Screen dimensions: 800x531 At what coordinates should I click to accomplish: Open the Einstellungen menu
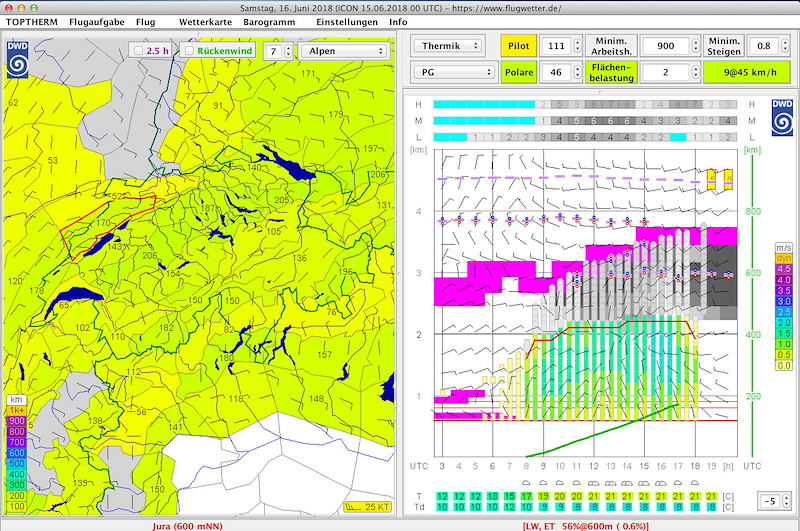click(347, 22)
